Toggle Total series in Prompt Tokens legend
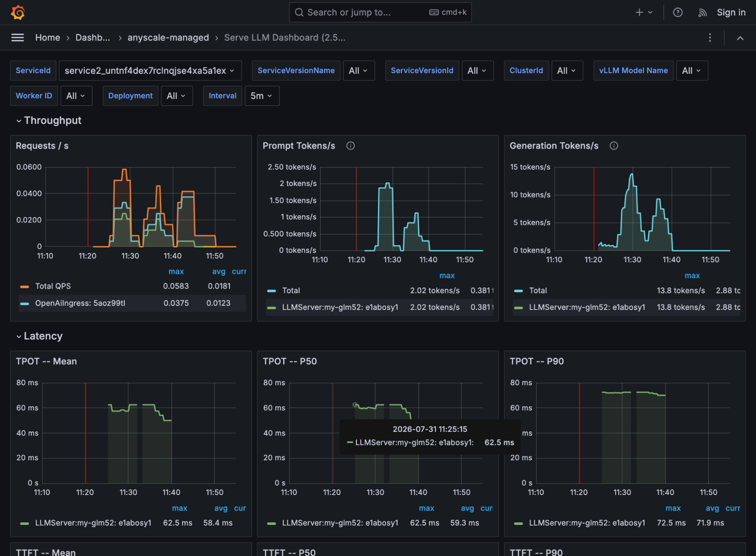Screen dimensions: 756x556 [x=291, y=290]
